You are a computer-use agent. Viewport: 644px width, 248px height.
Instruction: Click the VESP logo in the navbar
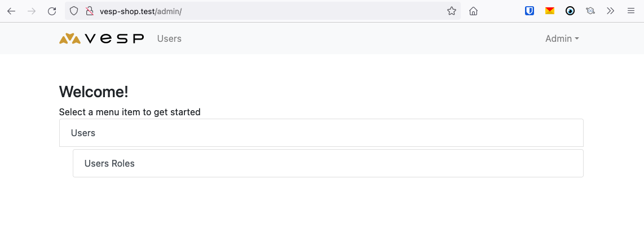pyautogui.click(x=102, y=38)
